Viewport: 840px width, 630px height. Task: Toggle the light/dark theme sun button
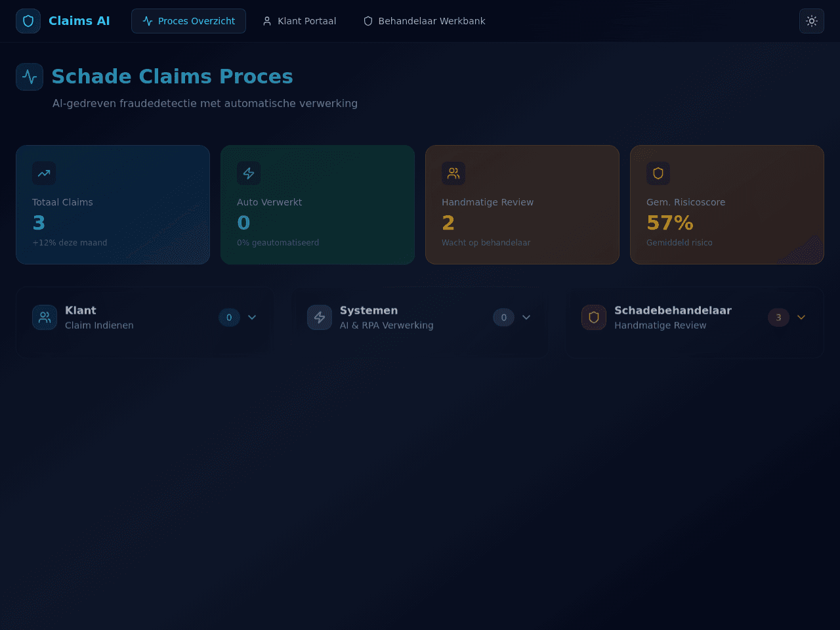[x=812, y=21]
